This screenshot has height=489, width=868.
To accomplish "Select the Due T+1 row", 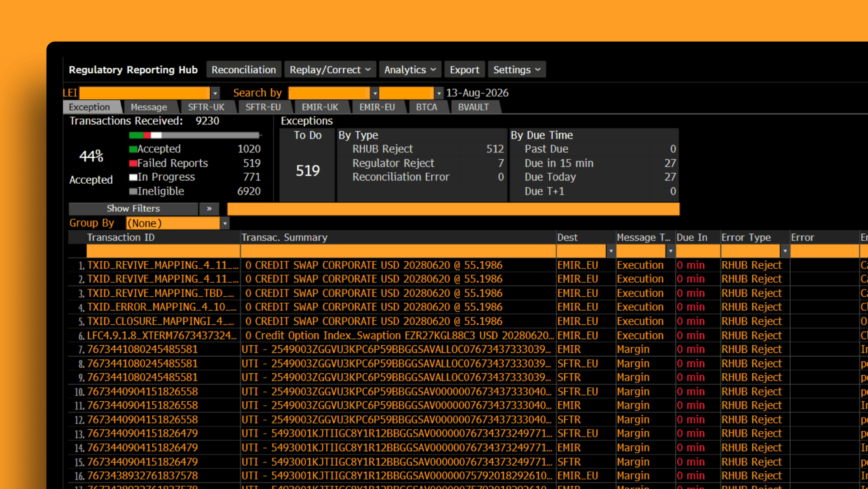I will 594,191.
